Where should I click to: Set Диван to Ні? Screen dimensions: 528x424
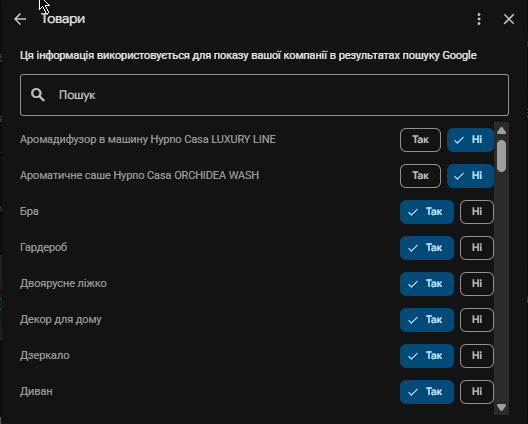(x=477, y=392)
